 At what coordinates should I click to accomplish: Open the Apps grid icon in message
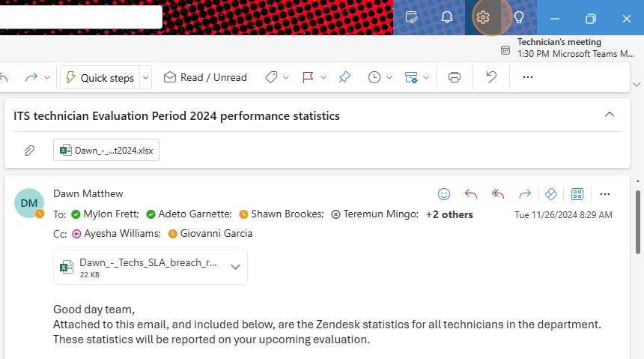[x=577, y=194]
